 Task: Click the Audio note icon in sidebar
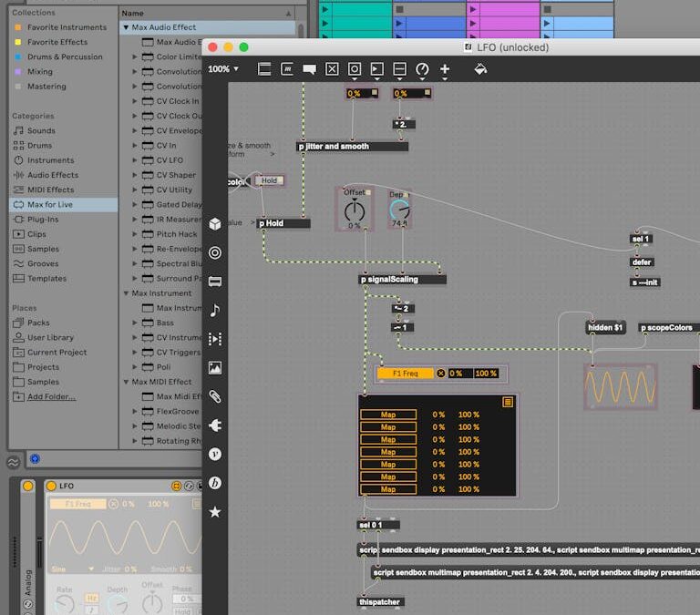pyautogui.click(x=215, y=310)
